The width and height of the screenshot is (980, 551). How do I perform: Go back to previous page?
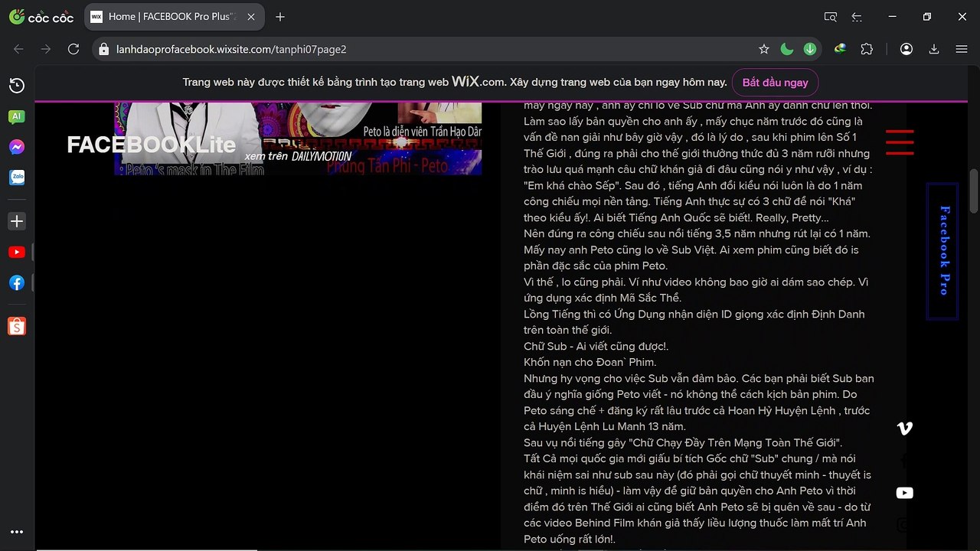pyautogui.click(x=18, y=49)
